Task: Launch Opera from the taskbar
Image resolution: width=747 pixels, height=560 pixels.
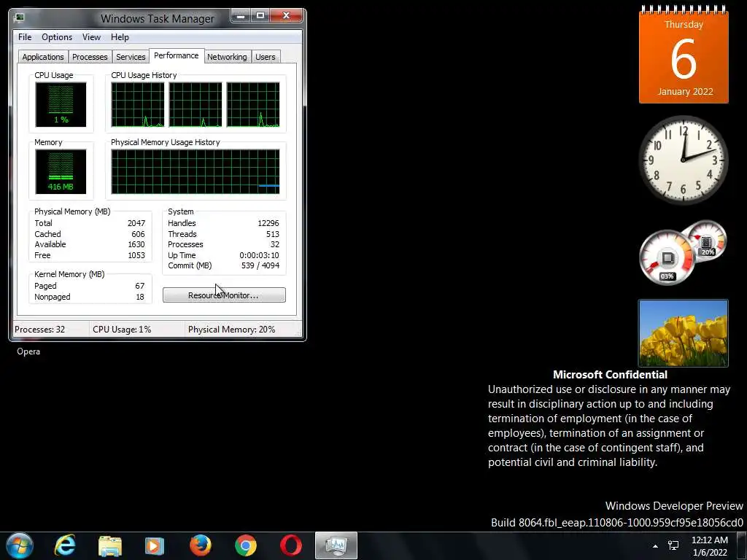Action: (x=290, y=545)
